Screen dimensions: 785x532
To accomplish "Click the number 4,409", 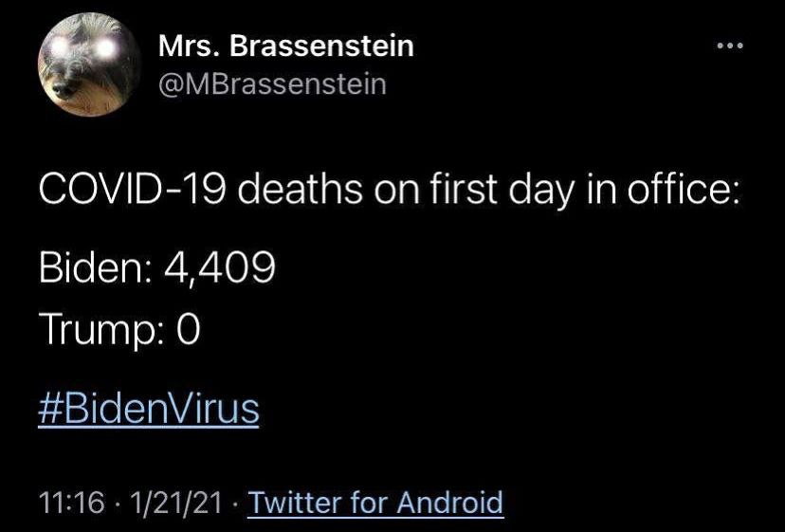I will (x=220, y=267).
